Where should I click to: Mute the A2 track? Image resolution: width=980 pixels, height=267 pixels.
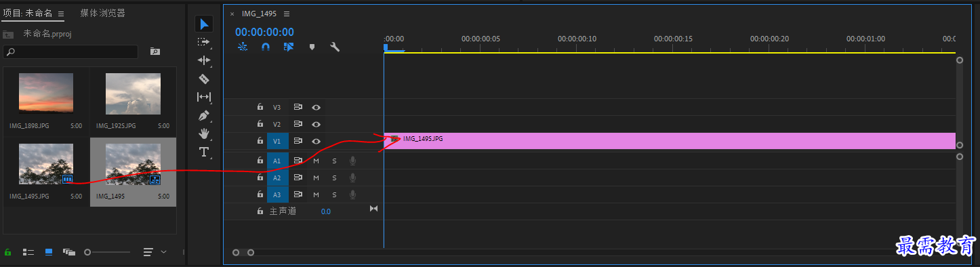[x=316, y=178]
